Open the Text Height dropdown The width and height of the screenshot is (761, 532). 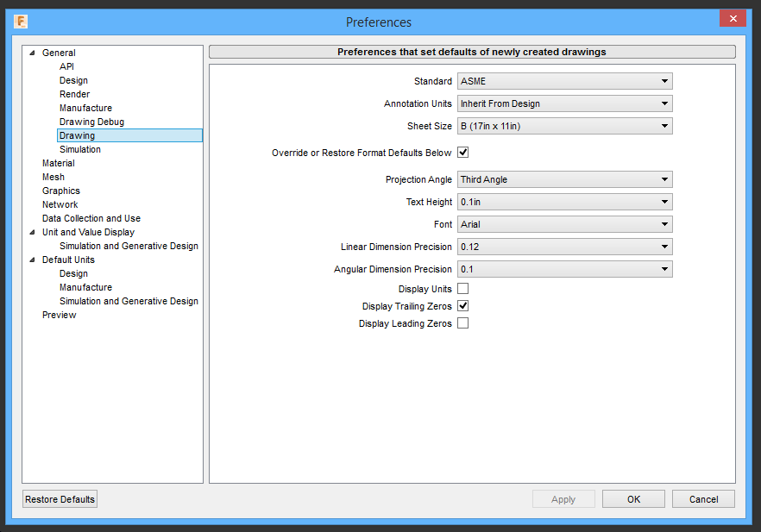click(x=565, y=202)
